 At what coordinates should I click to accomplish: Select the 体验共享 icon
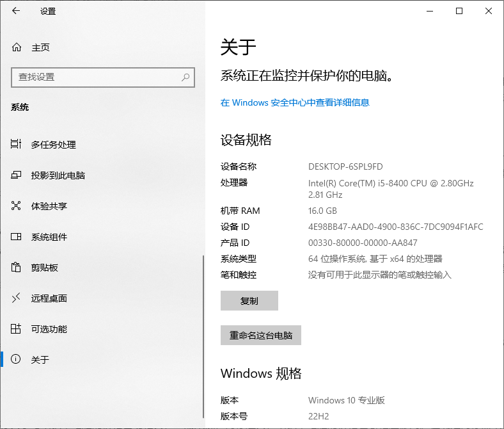(16, 206)
